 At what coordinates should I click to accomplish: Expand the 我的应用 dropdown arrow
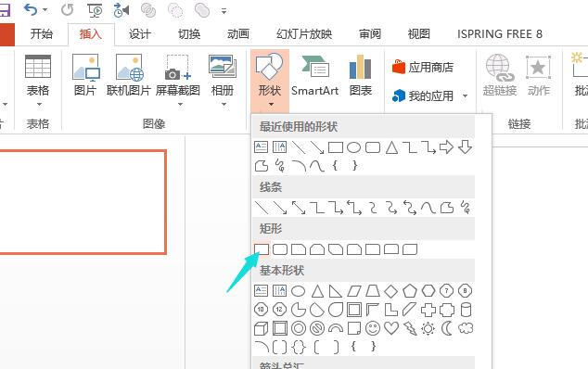(465, 96)
